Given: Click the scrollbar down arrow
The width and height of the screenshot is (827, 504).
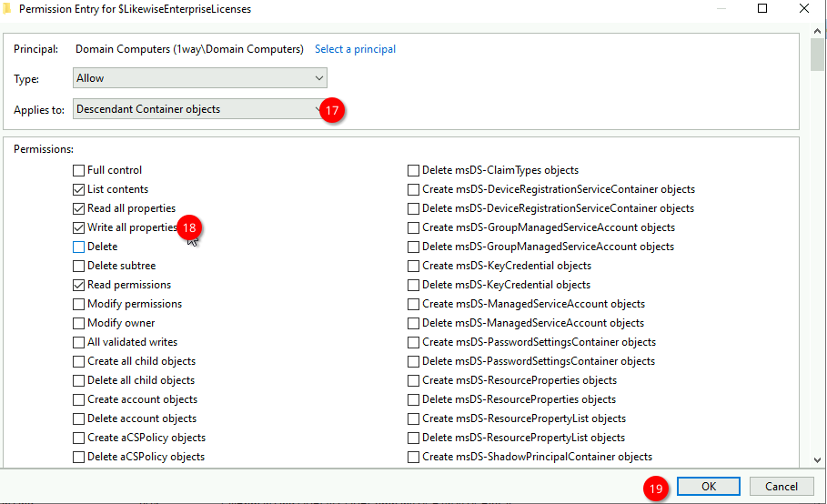Looking at the screenshot, I should point(817,459).
